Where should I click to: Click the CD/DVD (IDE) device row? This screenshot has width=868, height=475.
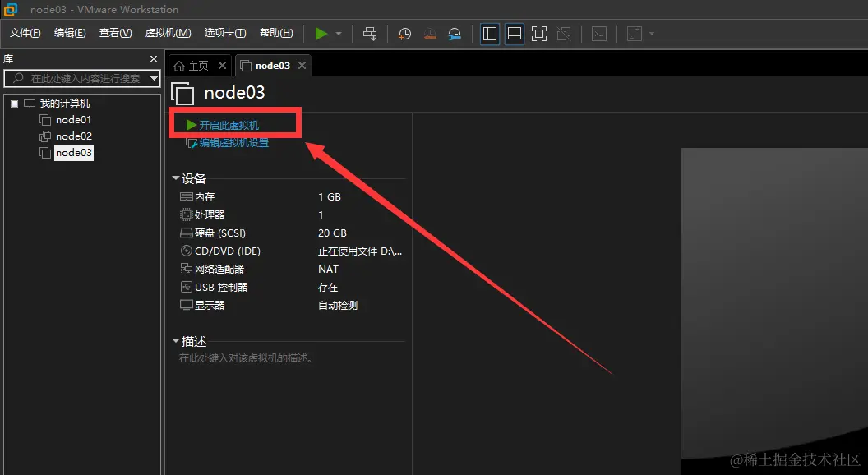pos(292,251)
